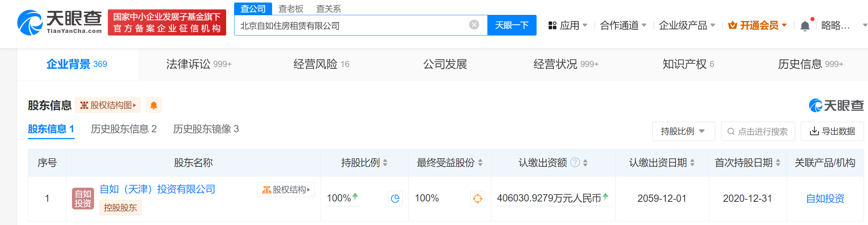Sort by 持股比例 column arrows
Image resolution: width=868 pixels, height=225 pixels.
(x=385, y=163)
